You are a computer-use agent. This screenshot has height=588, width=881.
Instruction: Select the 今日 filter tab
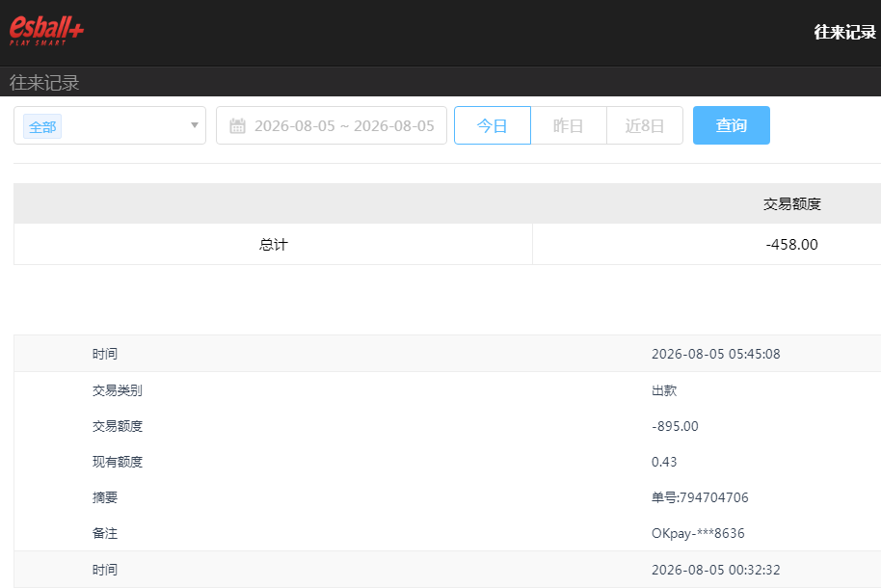point(493,125)
